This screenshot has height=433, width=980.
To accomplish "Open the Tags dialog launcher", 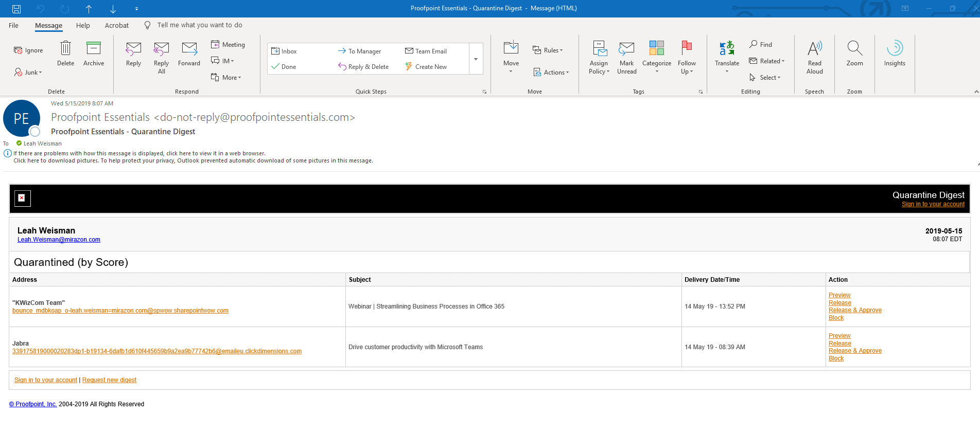I will [701, 92].
